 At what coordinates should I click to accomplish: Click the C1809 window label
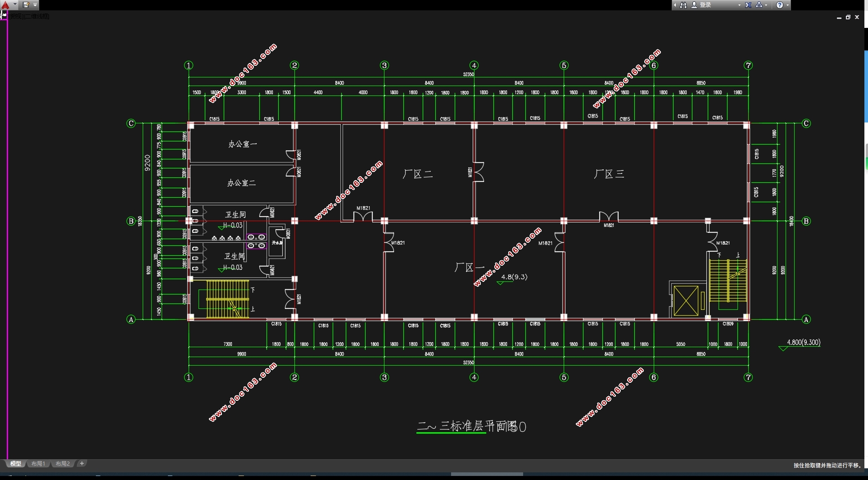(728, 324)
